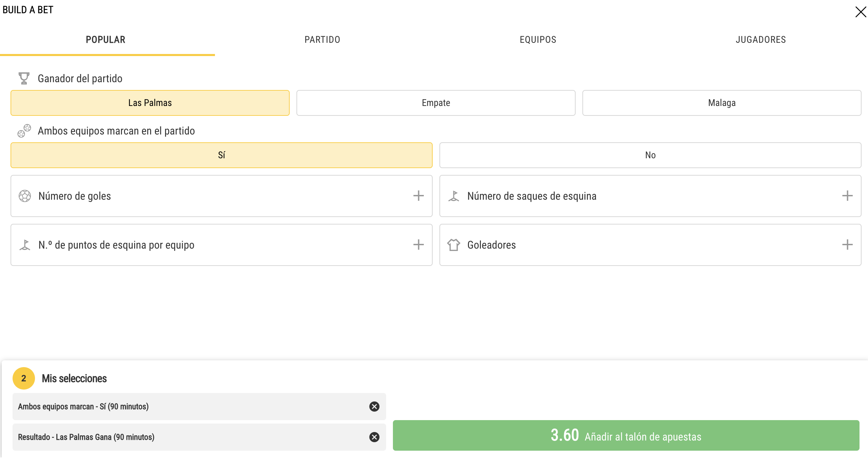Click the Número de goles label text
Screen dimensions: 868x468
[x=75, y=196]
